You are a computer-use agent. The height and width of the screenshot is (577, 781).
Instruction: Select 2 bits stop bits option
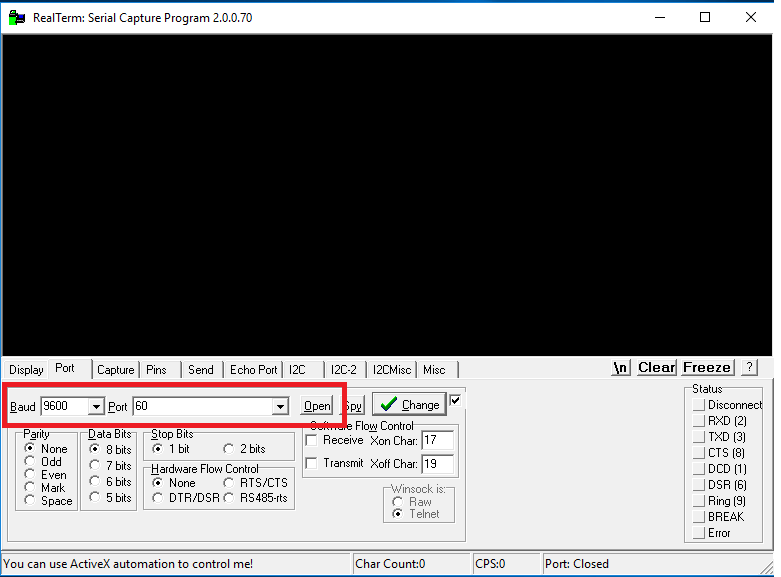[229, 449]
